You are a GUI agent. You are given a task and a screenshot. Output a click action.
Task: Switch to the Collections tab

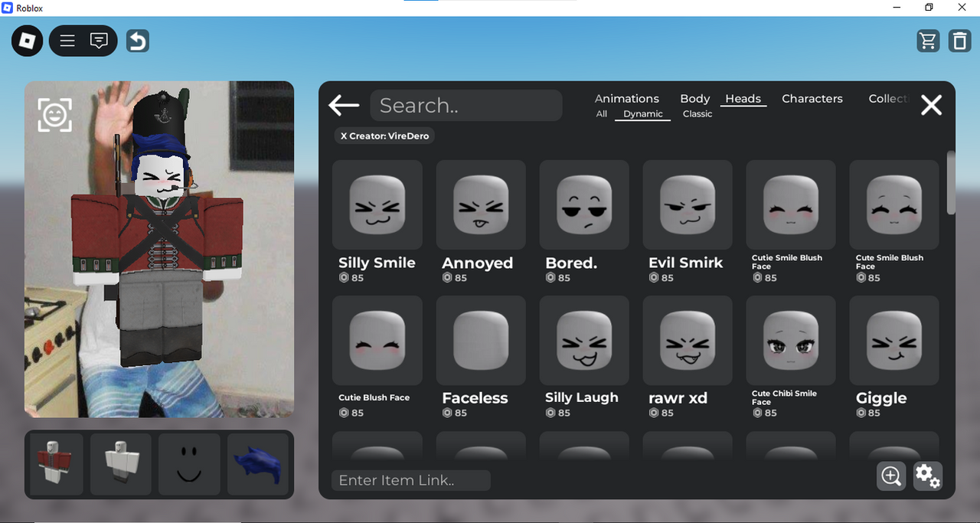888,99
